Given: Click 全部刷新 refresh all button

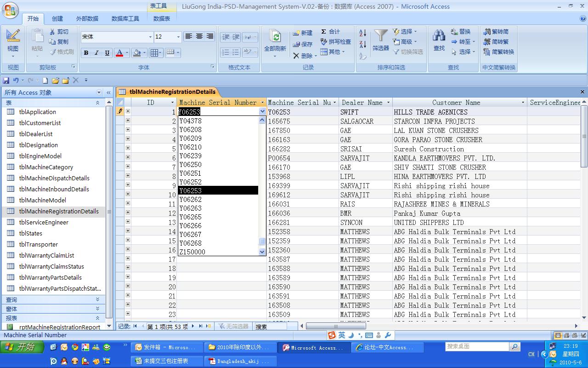Looking at the screenshot, I should [275, 44].
